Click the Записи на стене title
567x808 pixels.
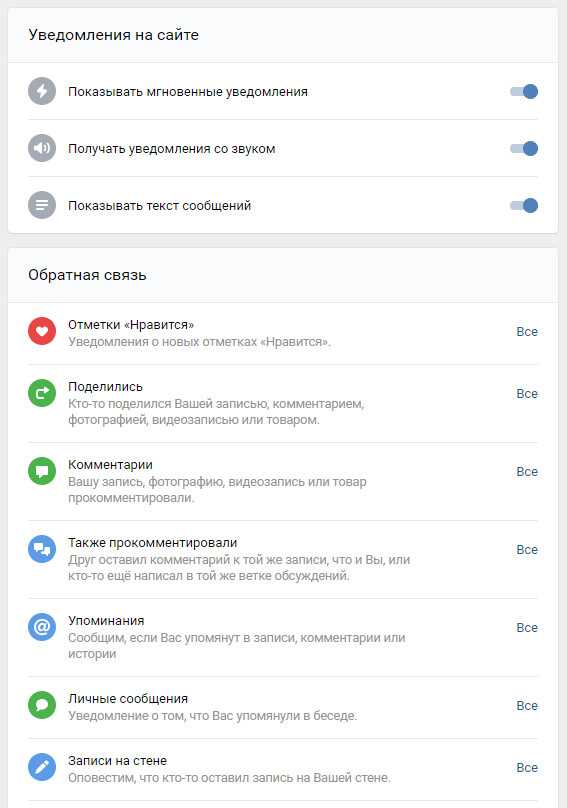pyautogui.click(x=118, y=761)
